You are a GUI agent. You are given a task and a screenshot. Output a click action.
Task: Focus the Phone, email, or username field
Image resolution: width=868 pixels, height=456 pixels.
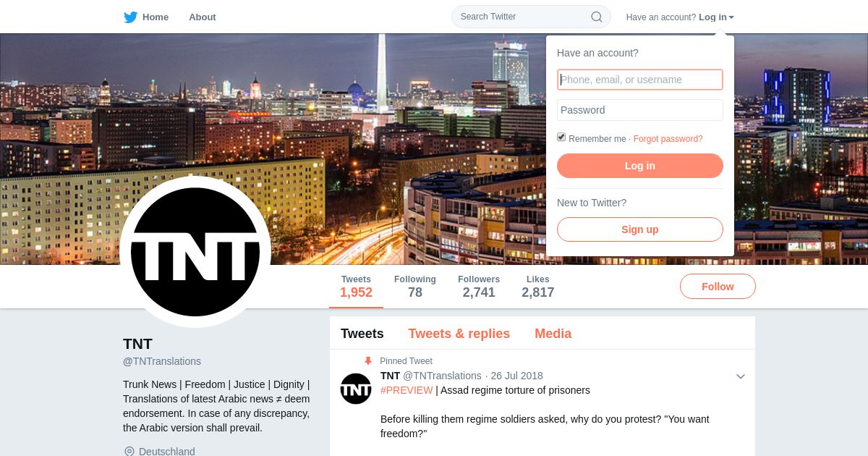coord(640,80)
